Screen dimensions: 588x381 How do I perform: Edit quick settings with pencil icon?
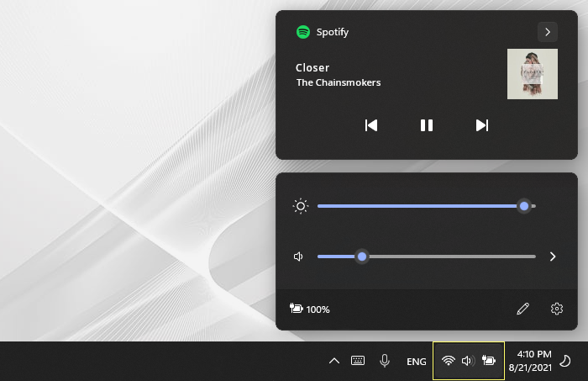point(522,309)
